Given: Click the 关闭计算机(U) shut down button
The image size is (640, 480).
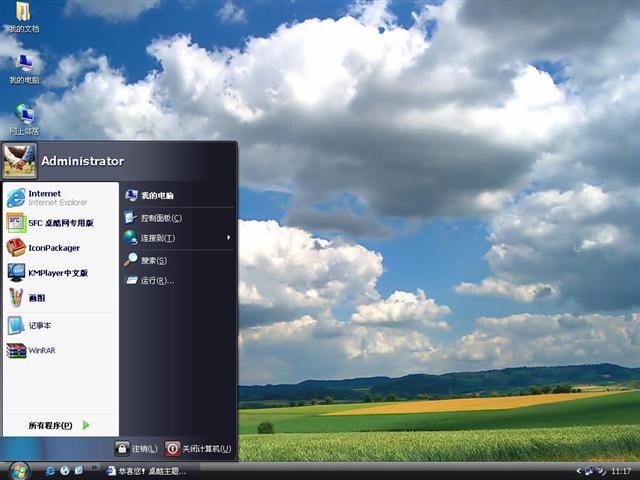Looking at the screenshot, I should pos(198,449).
